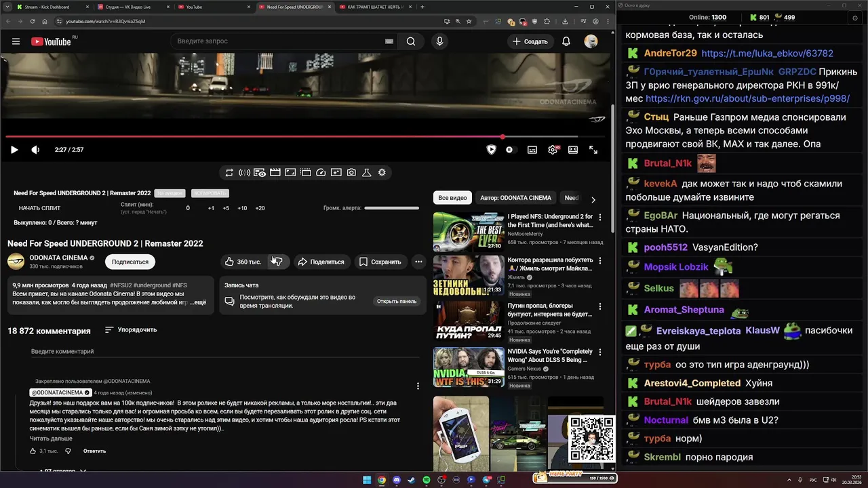This screenshot has width=868, height=488.
Task: Go to YouTube home via the logo
Action: coord(51,41)
